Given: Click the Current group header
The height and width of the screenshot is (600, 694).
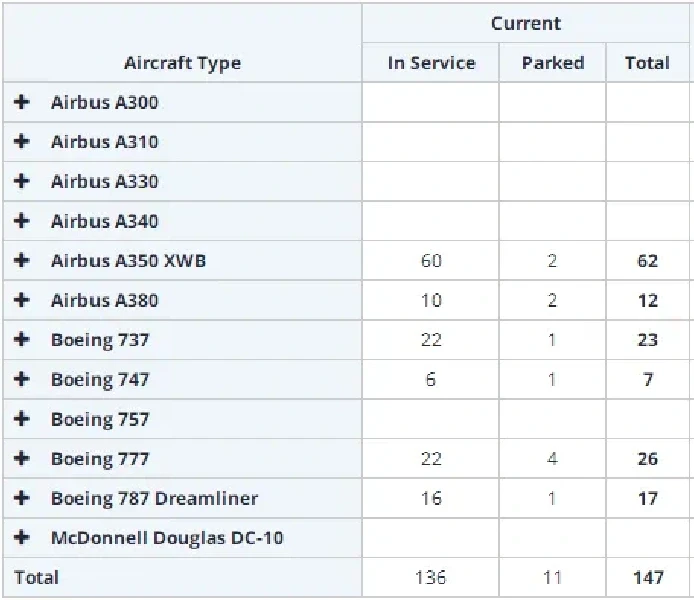Looking at the screenshot, I should [x=526, y=24].
